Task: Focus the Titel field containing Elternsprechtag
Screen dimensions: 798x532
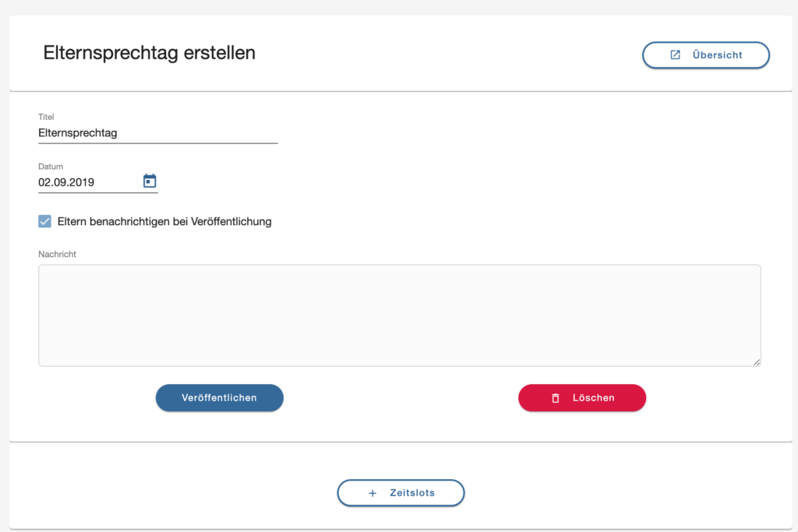Action: click(x=157, y=132)
